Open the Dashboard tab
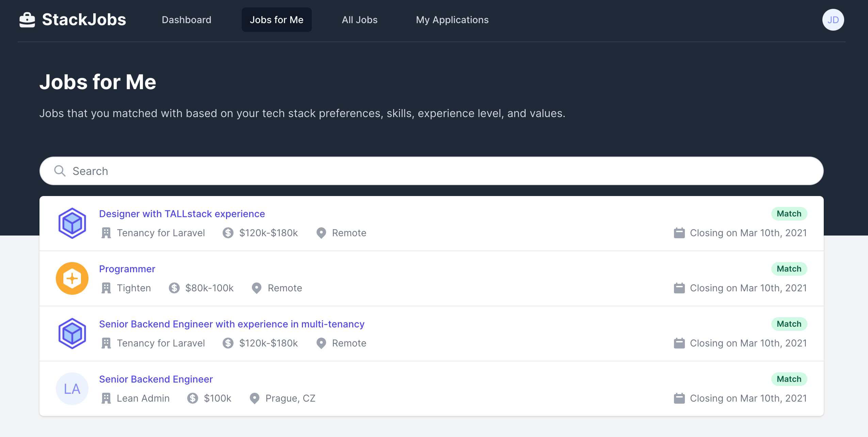Image resolution: width=868 pixels, height=437 pixels. (x=187, y=19)
